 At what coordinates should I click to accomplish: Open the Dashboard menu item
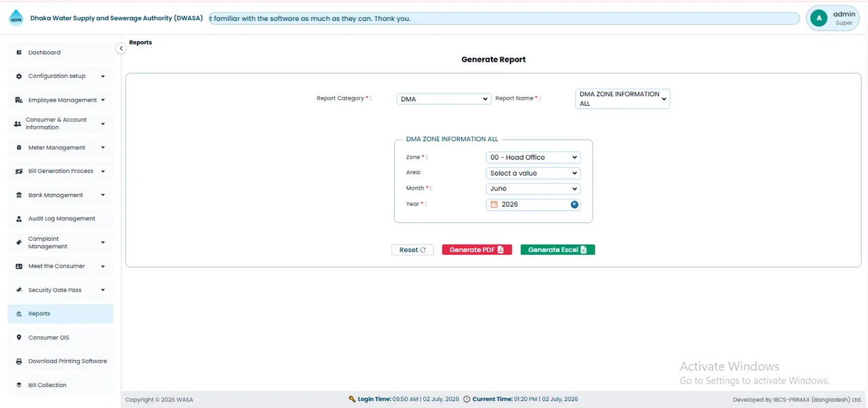[x=60, y=53]
